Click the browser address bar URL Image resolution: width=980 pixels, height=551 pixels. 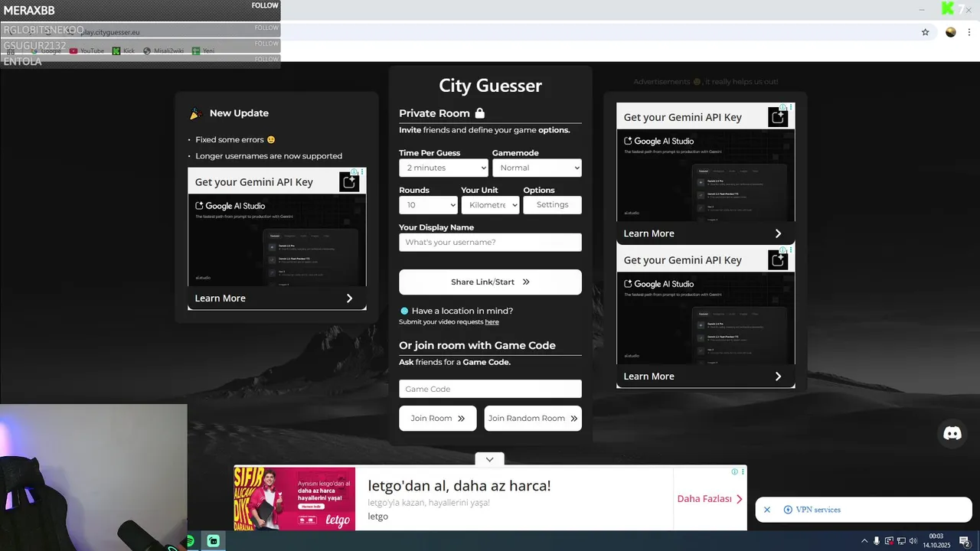pyautogui.click(x=110, y=32)
